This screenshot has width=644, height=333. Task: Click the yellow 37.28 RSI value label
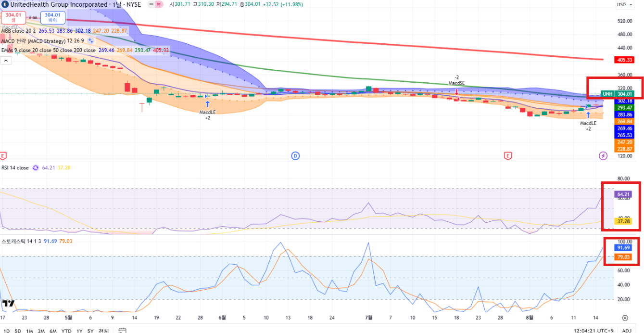point(624,221)
